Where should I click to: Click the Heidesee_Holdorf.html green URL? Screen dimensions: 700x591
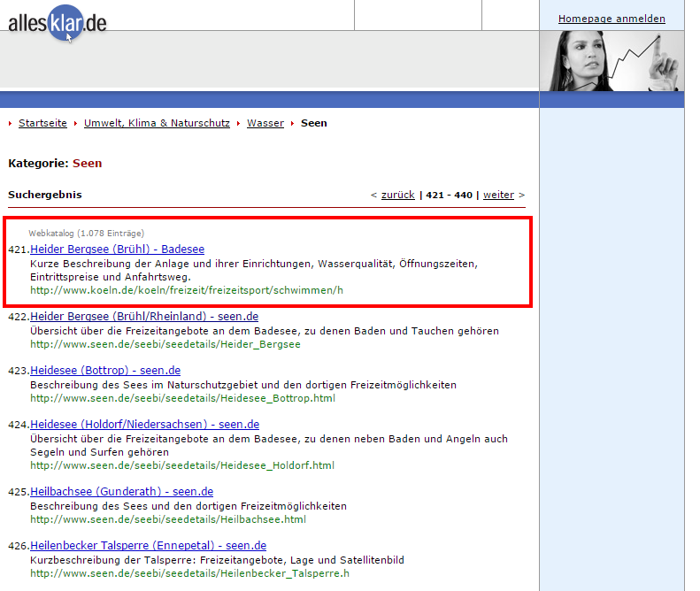pos(182,465)
